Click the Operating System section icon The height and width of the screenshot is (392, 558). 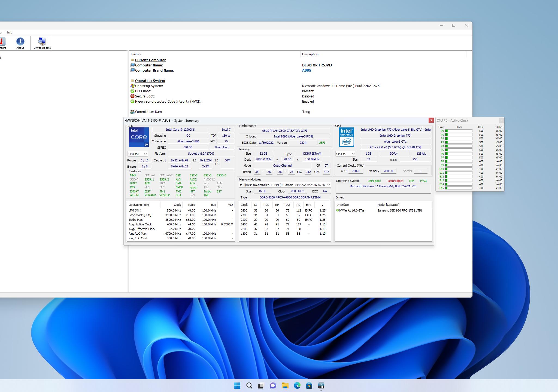tap(132, 81)
